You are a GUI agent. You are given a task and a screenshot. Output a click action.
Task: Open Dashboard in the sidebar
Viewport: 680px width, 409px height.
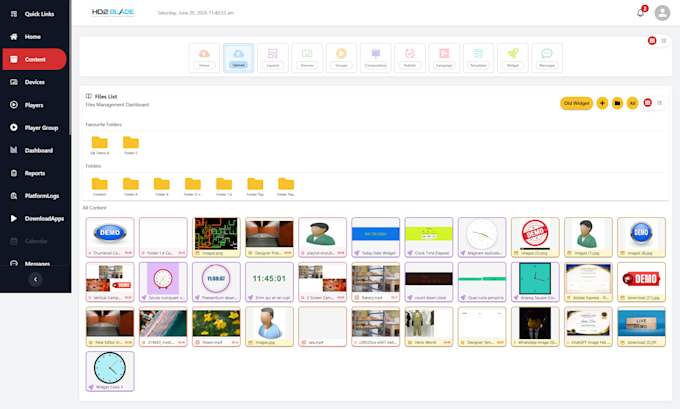coord(34,150)
